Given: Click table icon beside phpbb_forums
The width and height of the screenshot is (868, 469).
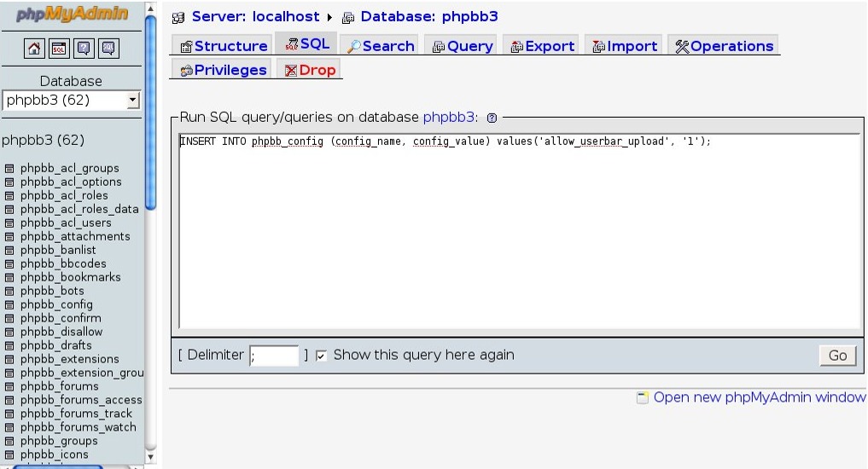Looking at the screenshot, I should [9, 386].
